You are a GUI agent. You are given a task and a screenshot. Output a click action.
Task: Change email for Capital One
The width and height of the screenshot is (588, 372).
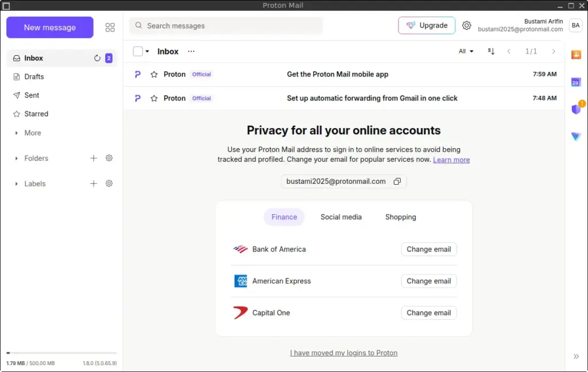tap(428, 313)
